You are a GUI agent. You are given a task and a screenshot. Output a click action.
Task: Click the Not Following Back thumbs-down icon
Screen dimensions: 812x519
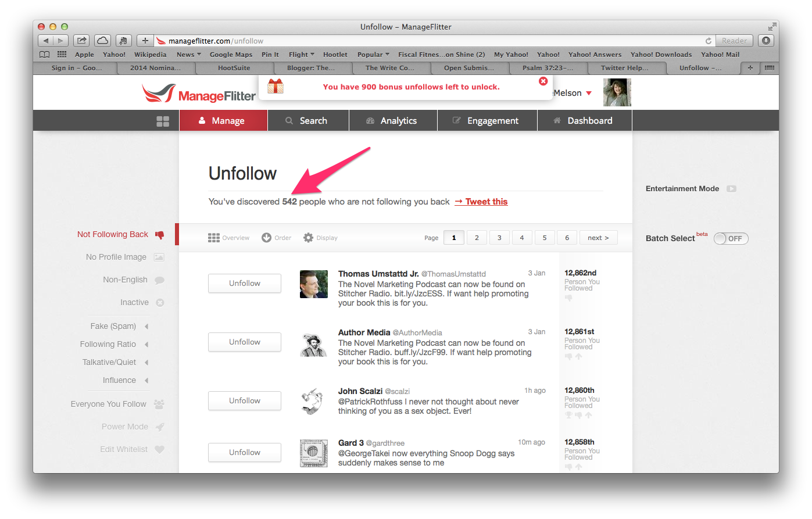click(160, 235)
